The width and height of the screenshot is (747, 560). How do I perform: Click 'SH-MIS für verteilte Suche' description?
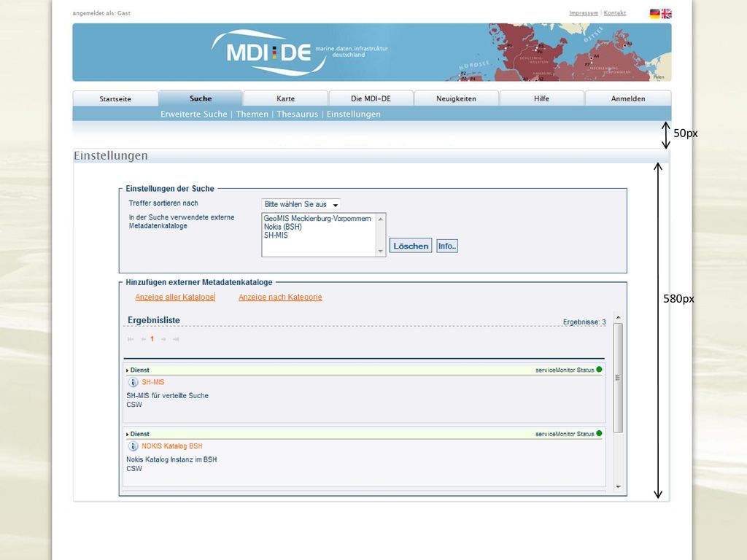pyautogui.click(x=167, y=396)
